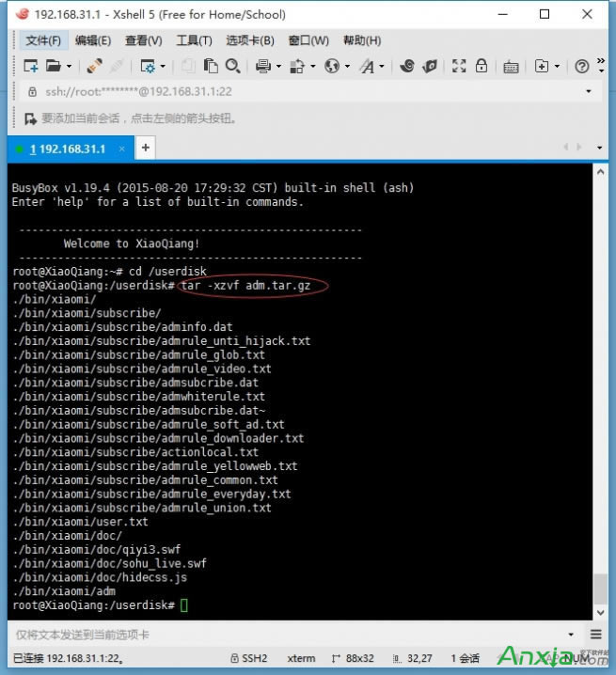616x675 pixels.
Task: Open the 文件(F) menu
Action: [43, 40]
